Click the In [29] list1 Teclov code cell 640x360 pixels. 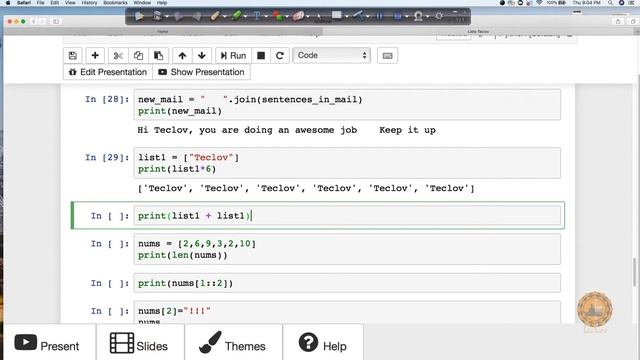click(x=347, y=163)
